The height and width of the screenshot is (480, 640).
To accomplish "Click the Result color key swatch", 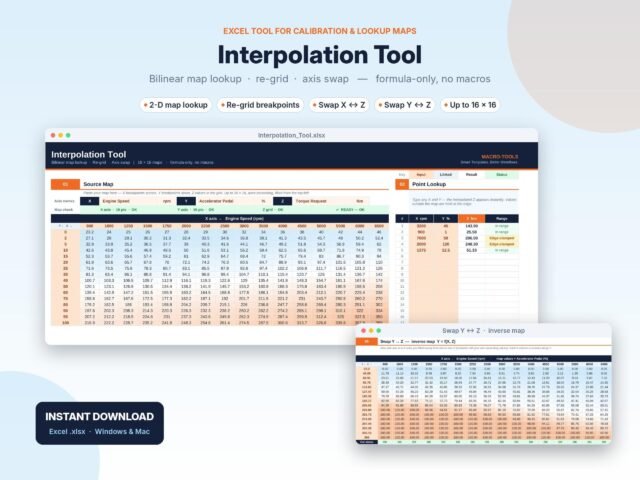I will coord(471,175).
